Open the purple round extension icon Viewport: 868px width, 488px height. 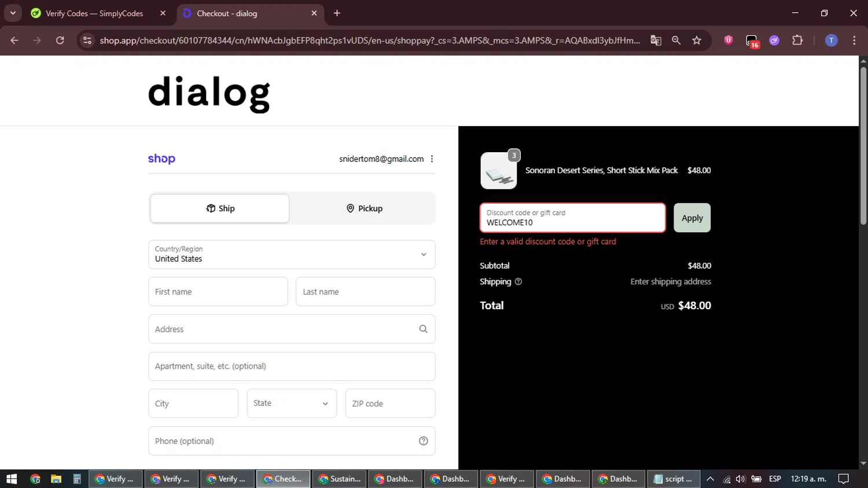pos(774,41)
